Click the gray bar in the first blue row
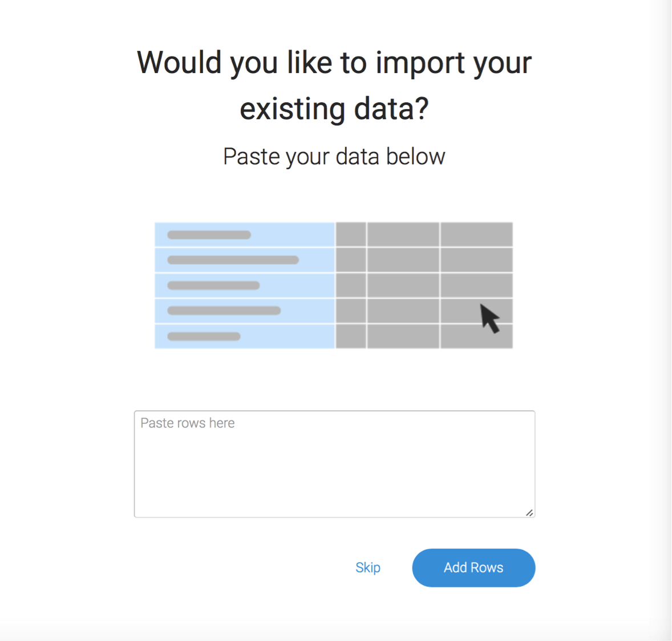Screen dimensions: 672x641 tap(209, 235)
